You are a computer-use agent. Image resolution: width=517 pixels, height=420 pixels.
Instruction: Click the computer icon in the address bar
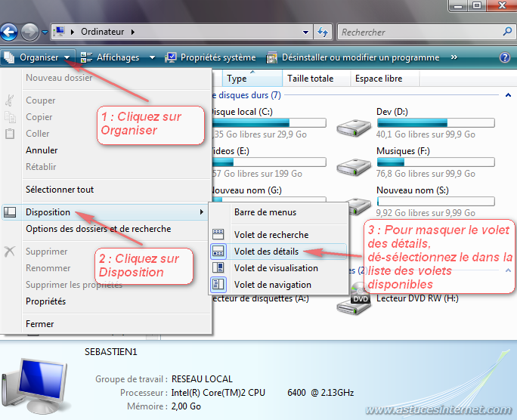tap(60, 32)
